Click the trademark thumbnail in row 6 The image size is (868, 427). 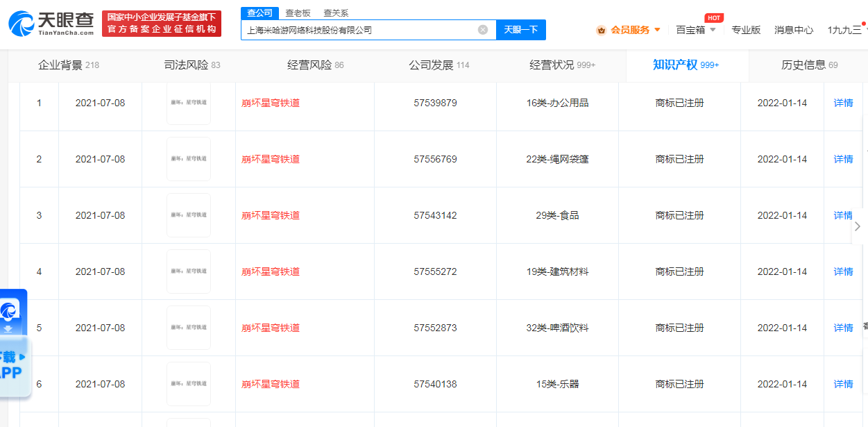tap(189, 384)
